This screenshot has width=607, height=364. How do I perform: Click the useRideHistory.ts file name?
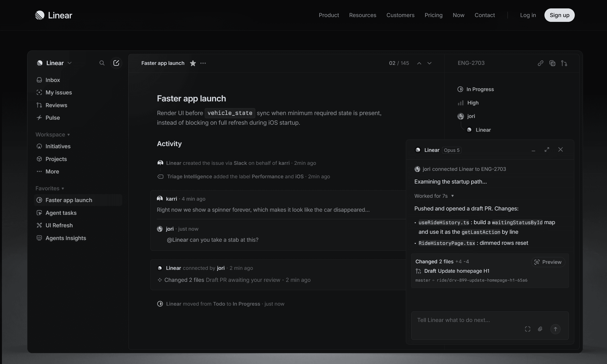pyautogui.click(x=444, y=222)
